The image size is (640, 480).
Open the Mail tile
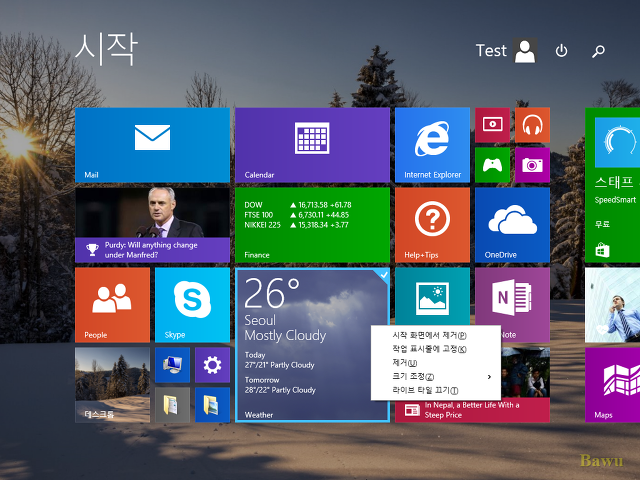[152, 145]
